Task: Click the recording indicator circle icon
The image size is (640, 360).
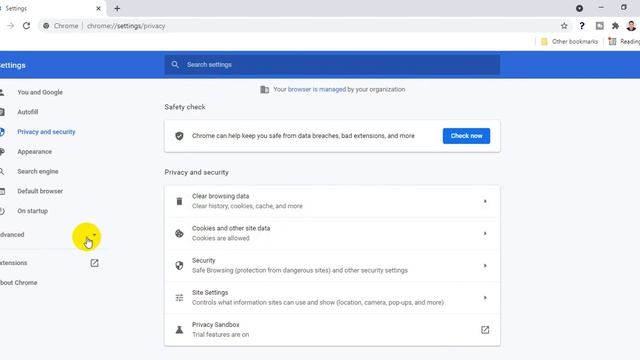Action: pos(579,8)
